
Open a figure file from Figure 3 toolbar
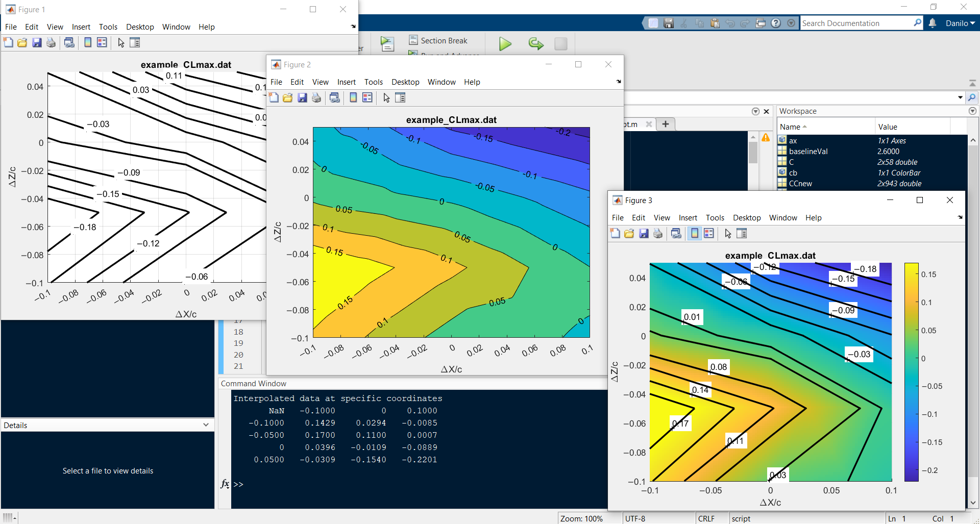[x=630, y=233]
